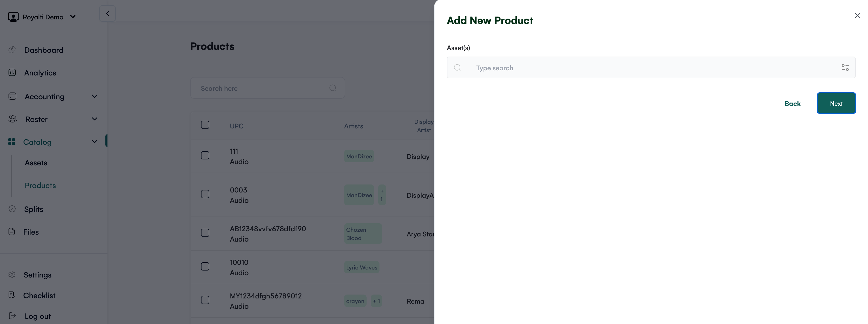868x324 pixels.
Task: Toggle the select-all checkbox in table header
Action: click(205, 125)
